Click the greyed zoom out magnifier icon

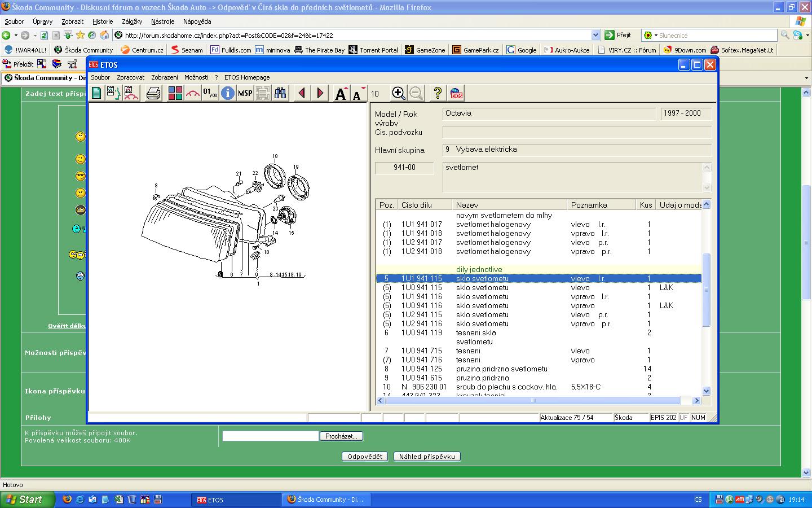[x=416, y=93]
